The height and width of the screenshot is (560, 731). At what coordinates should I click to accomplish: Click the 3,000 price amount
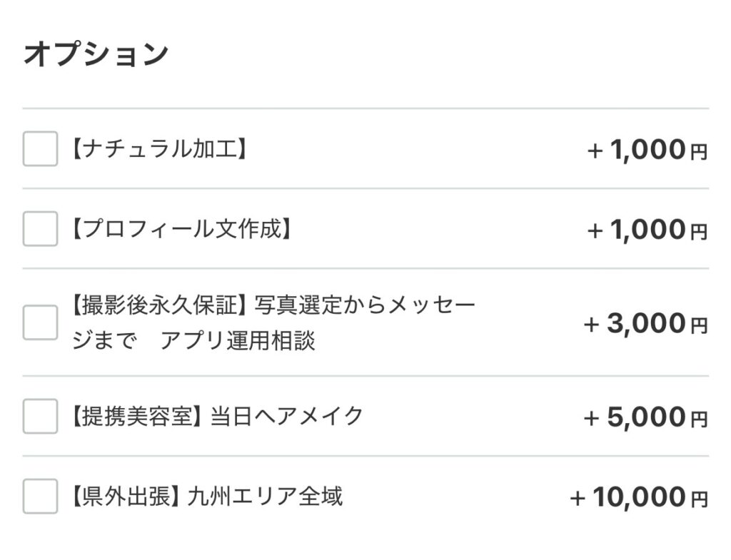tap(646, 323)
